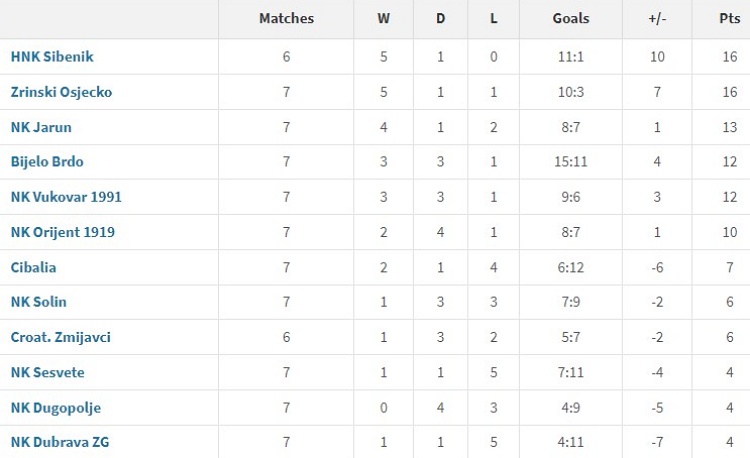The height and width of the screenshot is (458, 750).
Task: Open the NK Orijent 1919 team link
Action: click(x=63, y=232)
